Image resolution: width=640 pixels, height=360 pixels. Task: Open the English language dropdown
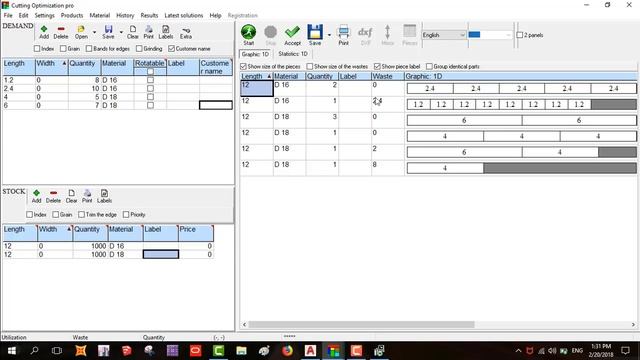[x=444, y=35]
